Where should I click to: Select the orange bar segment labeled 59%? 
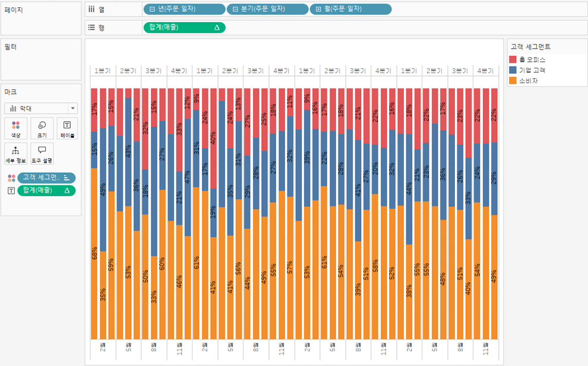pos(112,265)
